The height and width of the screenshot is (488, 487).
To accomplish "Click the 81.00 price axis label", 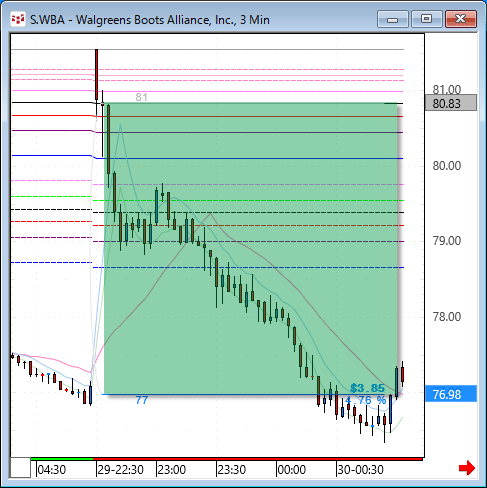I will pos(447,89).
